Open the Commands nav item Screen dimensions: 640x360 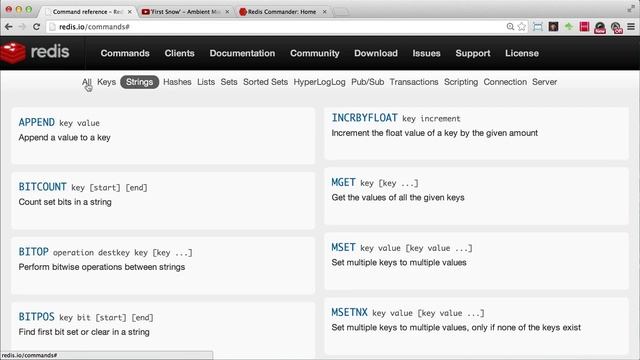(x=125, y=53)
